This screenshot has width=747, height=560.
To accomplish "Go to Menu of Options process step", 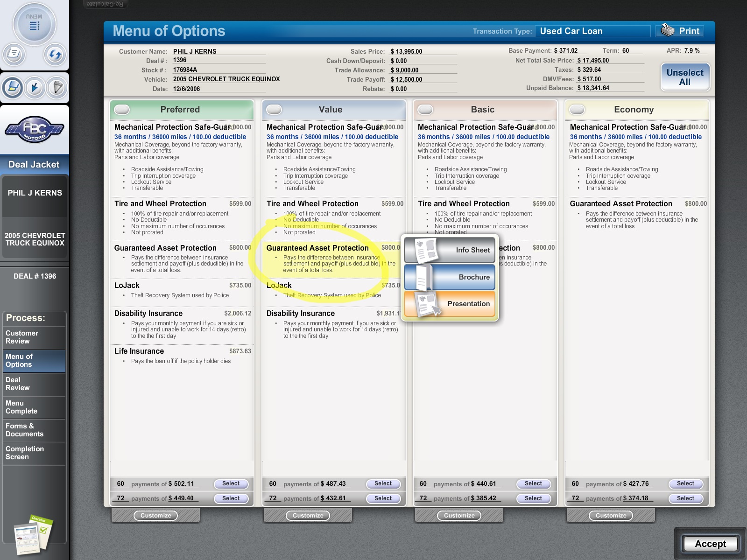I will 34,361.
